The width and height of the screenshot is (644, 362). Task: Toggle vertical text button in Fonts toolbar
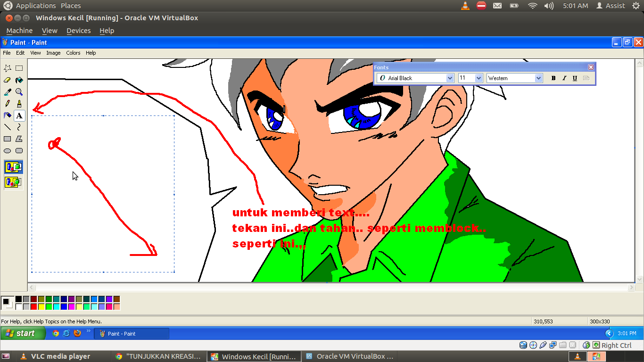click(x=586, y=78)
